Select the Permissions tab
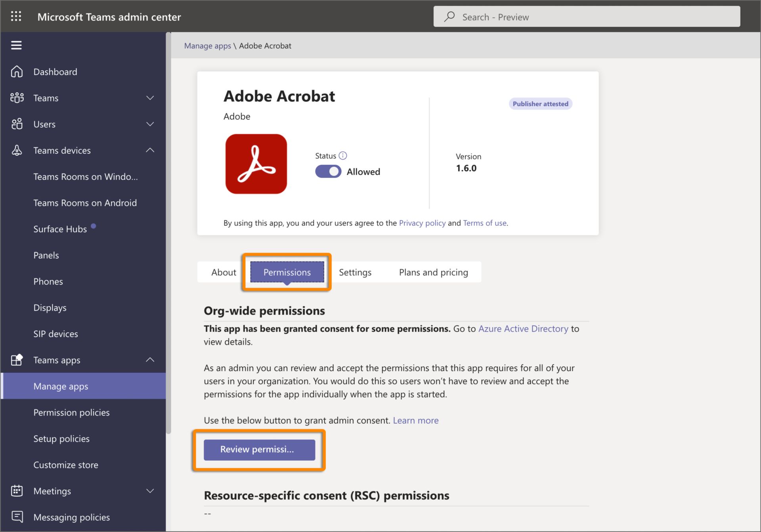The image size is (761, 532). tap(287, 271)
